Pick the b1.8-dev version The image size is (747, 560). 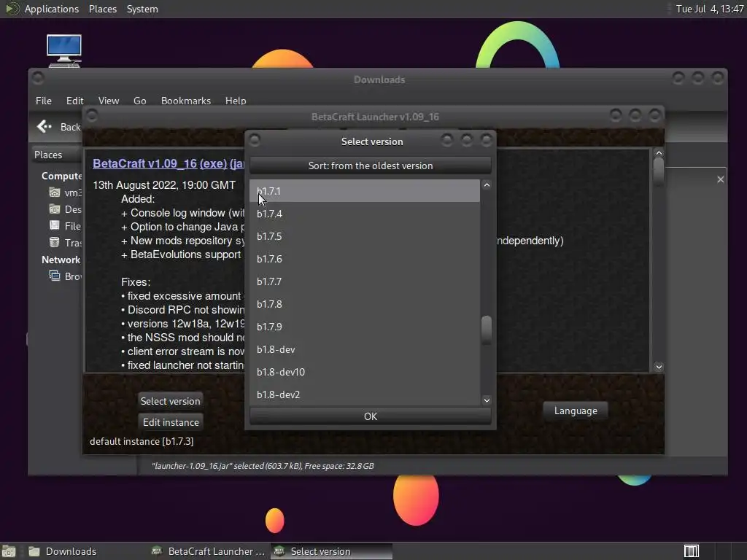[365, 349]
